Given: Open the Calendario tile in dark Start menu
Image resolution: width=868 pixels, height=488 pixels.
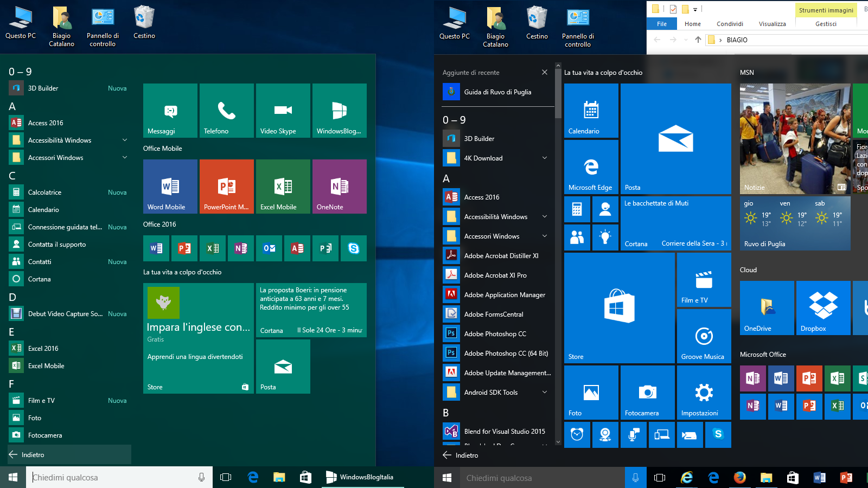Looking at the screenshot, I should pos(591,111).
